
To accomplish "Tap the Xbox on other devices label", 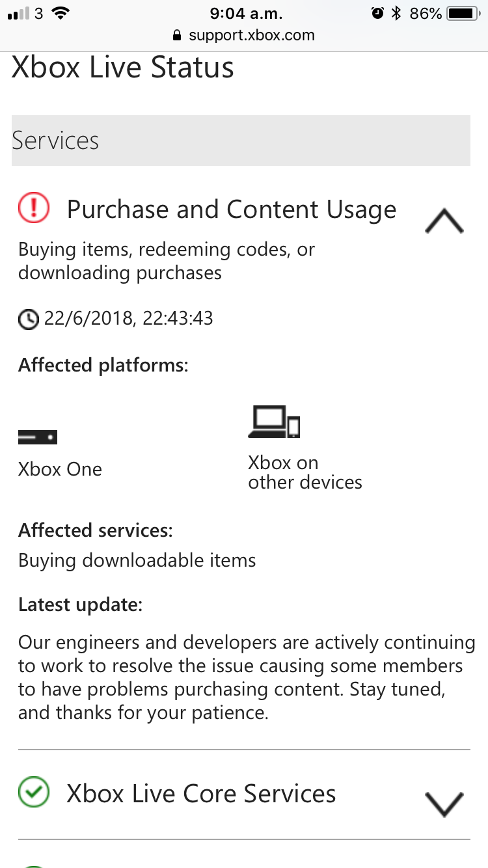I will point(305,472).
